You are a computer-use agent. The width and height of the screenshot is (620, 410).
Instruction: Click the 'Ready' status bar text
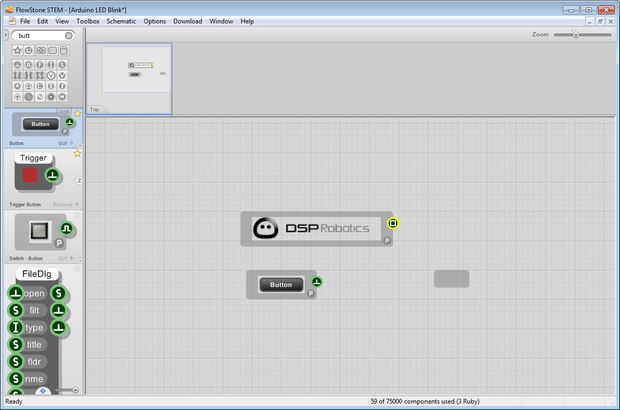pyautogui.click(x=14, y=401)
